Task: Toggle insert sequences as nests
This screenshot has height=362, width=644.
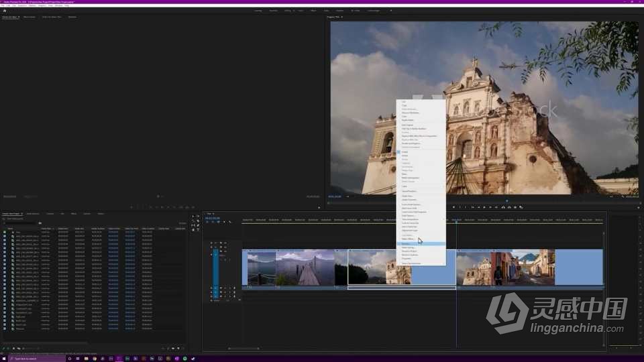Action: [x=207, y=222]
